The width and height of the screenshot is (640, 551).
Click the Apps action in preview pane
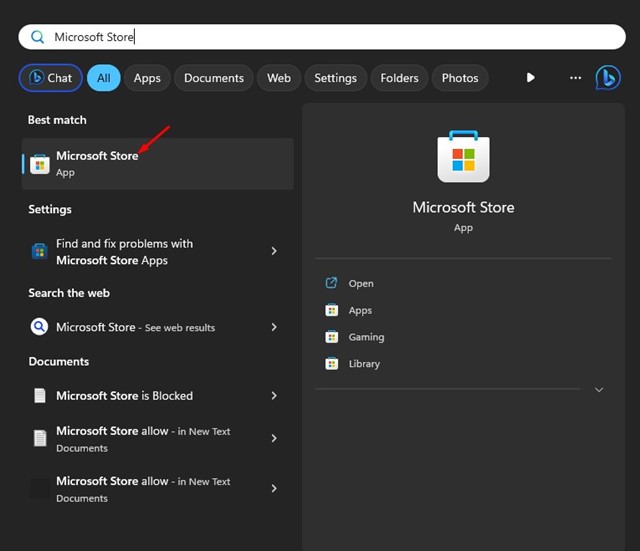point(360,311)
